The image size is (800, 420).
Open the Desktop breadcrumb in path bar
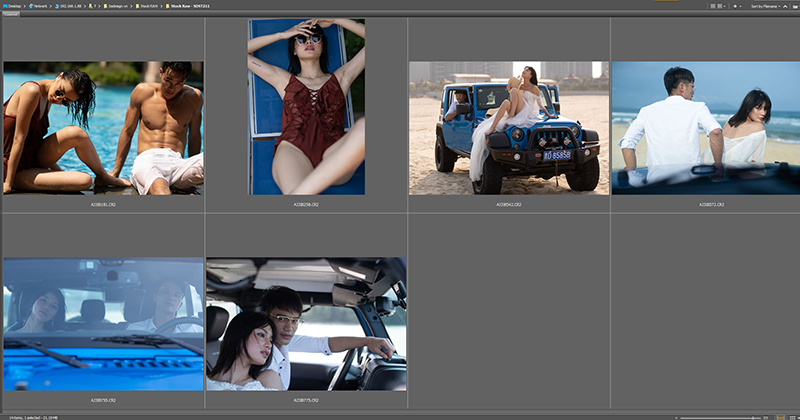click(11, 6)
